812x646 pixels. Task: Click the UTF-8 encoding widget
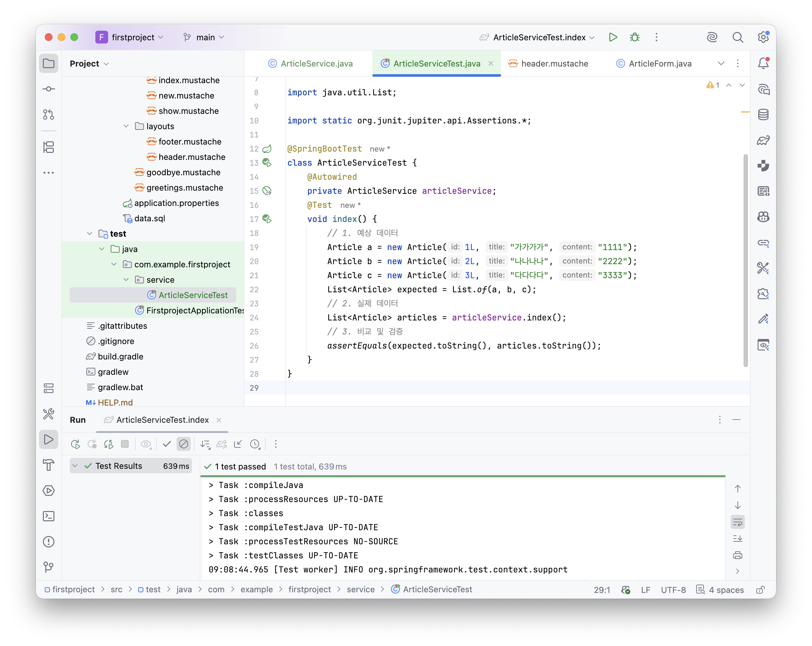(673, 589)
